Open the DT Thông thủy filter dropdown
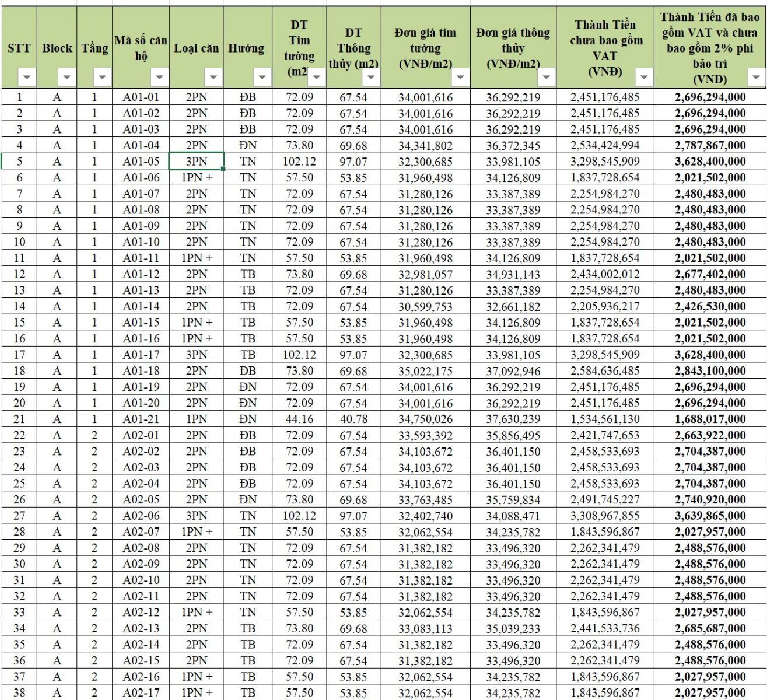The image size is (767, 700). (x=371, y=77)
